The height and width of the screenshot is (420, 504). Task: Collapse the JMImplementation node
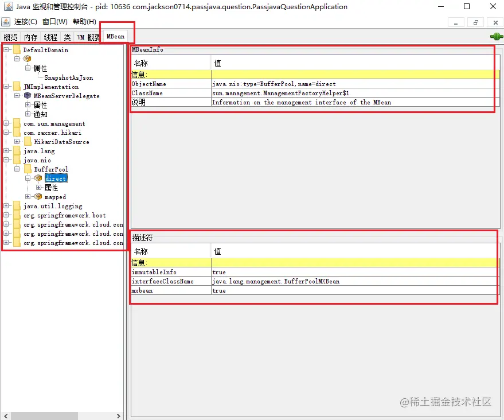click(x=6, y=87)
